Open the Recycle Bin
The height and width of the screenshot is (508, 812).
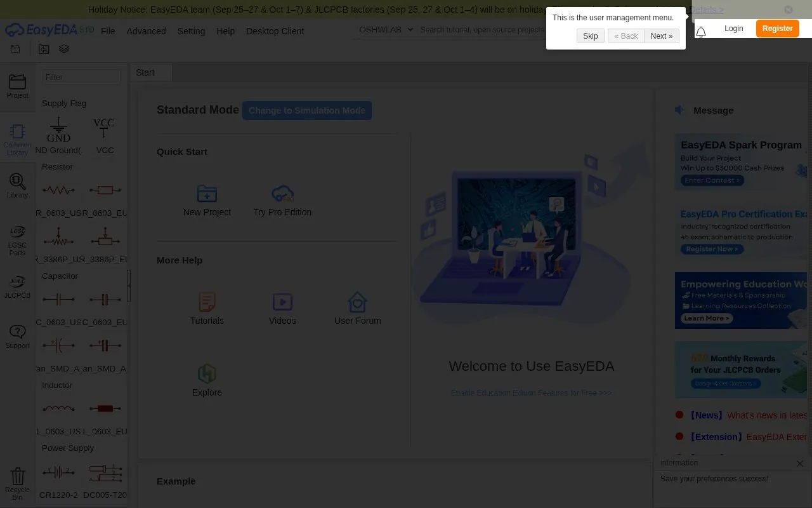pos(17,484)
